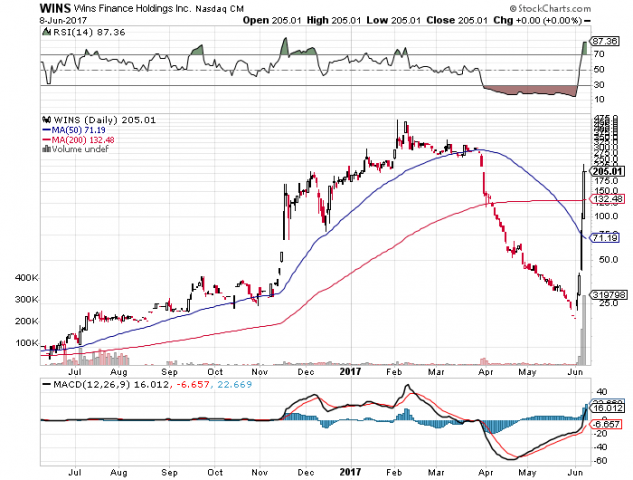The height and width of the screenshot is (480, 633).
Task: Click the RSI(14) 87.36 legend text
Action: point(89,32)
